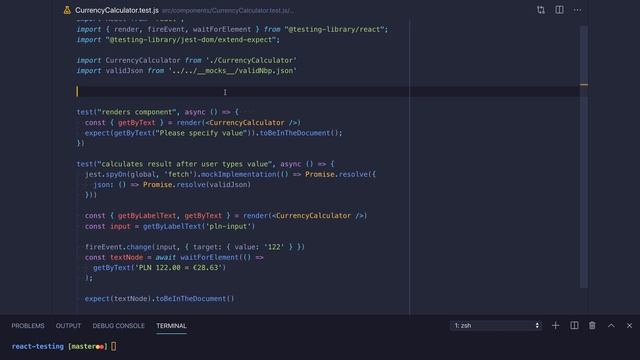Kill terminal with trash icon

(592, 325)
